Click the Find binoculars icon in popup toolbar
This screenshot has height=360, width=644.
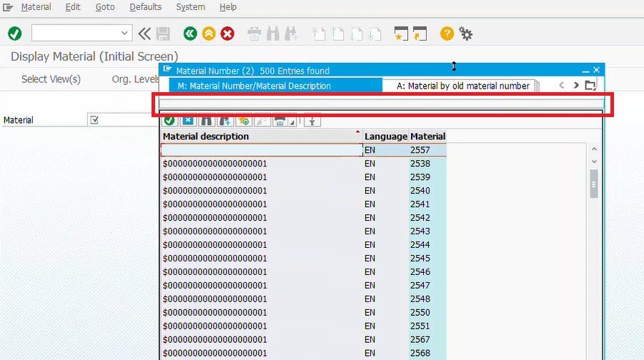coord(206,121)
